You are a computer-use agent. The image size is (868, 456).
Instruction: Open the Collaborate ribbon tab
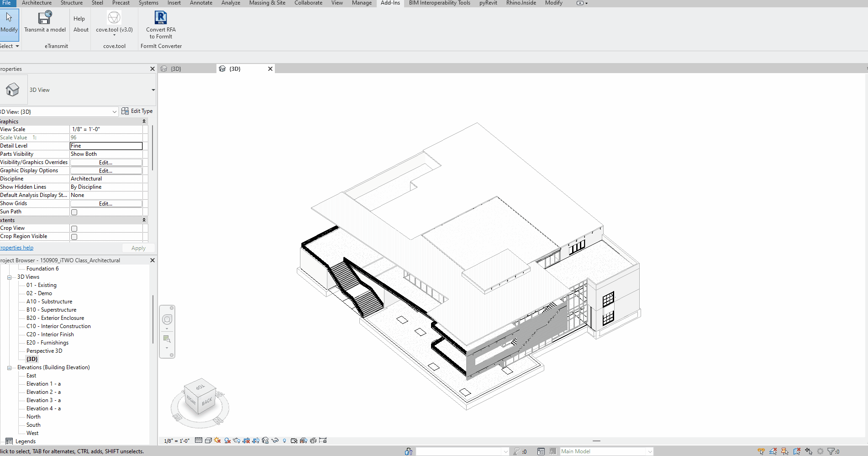point(308,3)
